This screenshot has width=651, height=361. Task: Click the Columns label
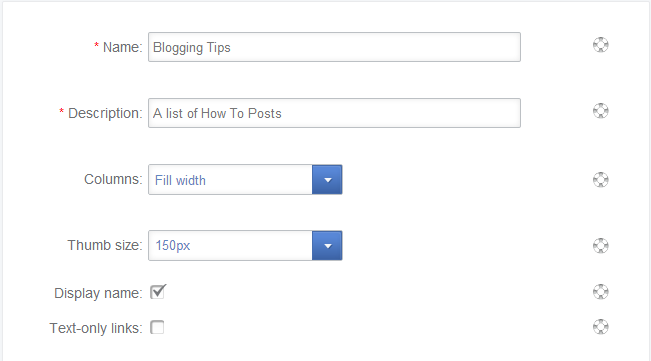tap(113, 179)
